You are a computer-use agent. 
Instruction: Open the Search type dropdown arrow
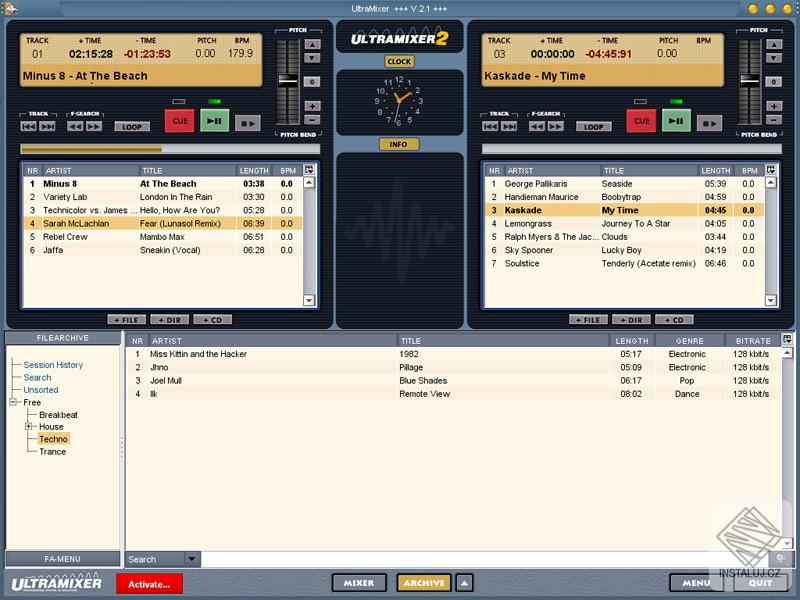(x=192, y=559)
